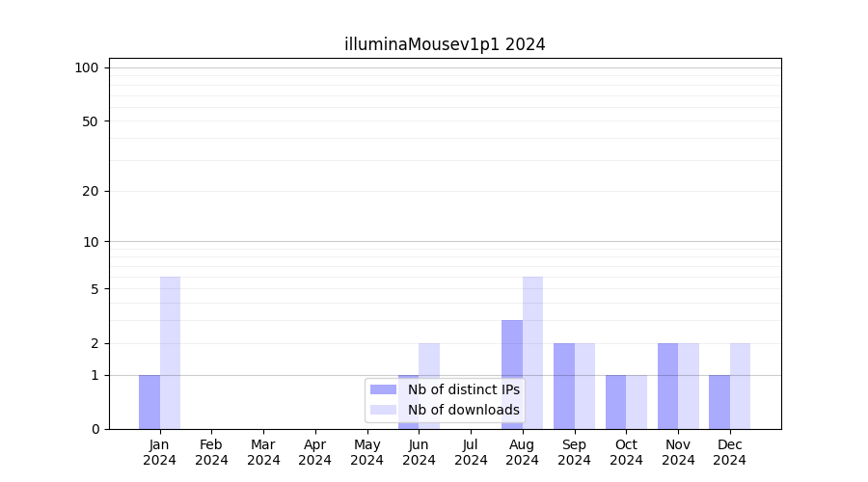Click the 'Feb 2024' x-axis label
This screenshot has height=482, width=868.
(x=211, y=452)
